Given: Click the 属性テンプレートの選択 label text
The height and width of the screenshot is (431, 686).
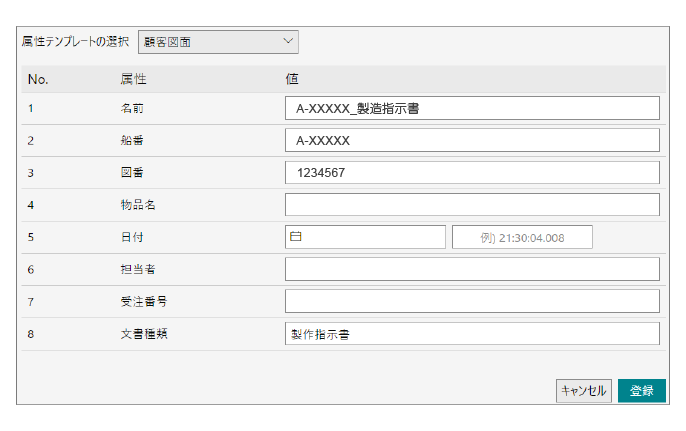Looking at the screenshot, I should 75,41.
